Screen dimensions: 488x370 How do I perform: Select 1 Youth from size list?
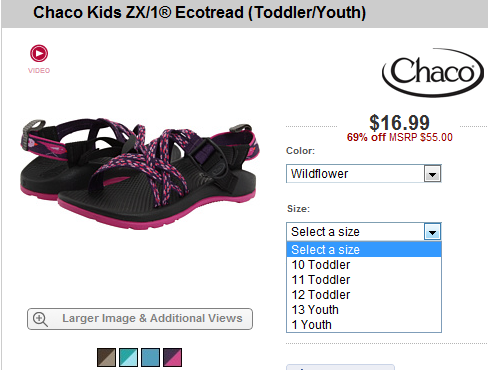coord(364,325)
